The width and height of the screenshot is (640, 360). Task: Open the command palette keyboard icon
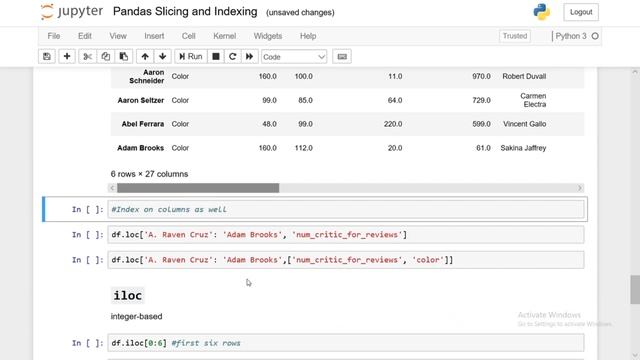[342, 57]
